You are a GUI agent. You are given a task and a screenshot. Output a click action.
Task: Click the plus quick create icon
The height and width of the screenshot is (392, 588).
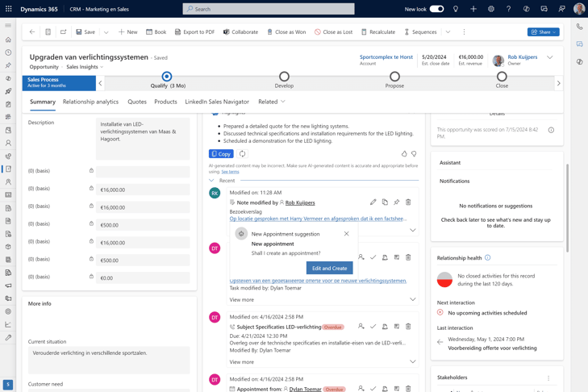[473, 9]
